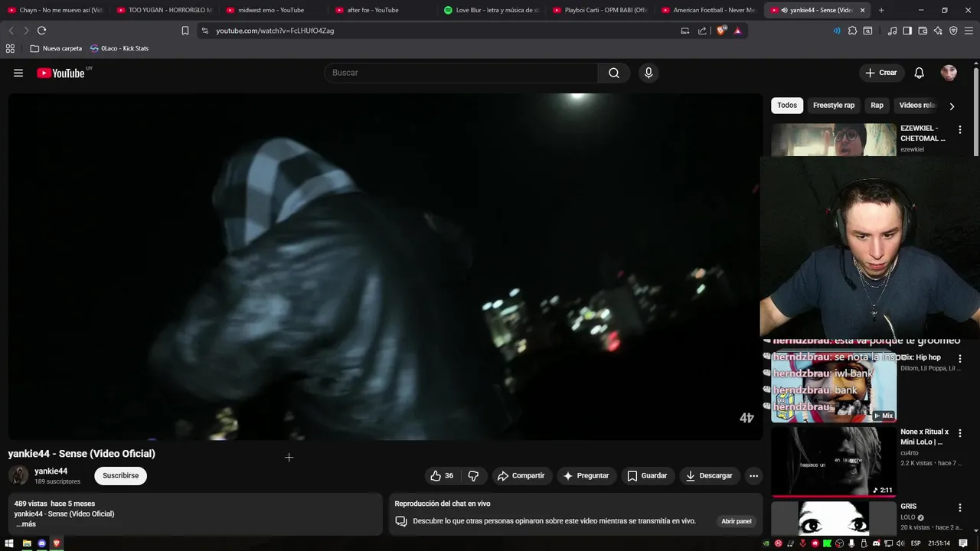Click the Compartir share button
The image size is (980, 551).
521,476
